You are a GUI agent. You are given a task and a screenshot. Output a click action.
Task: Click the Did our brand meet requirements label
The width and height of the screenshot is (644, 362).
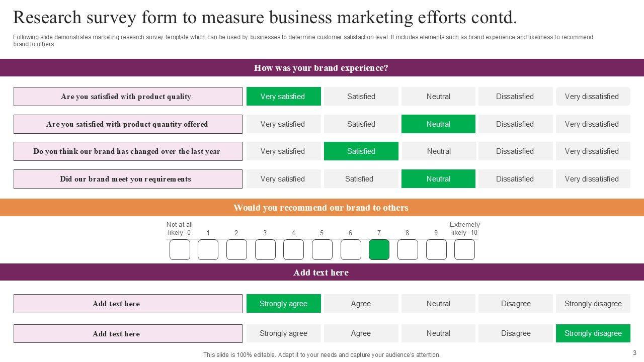coord(128,179)
